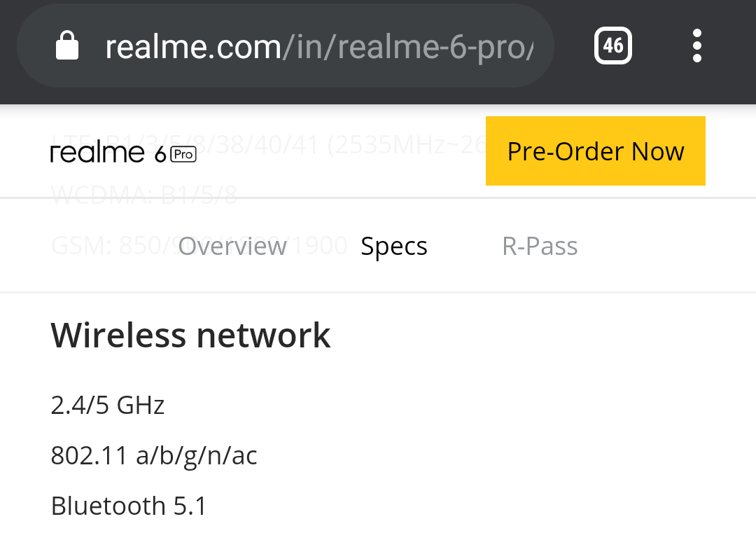This screenshot has width=756, height=540.
Task: Open the R-Pass tab
Action: (x=540, y=246)
